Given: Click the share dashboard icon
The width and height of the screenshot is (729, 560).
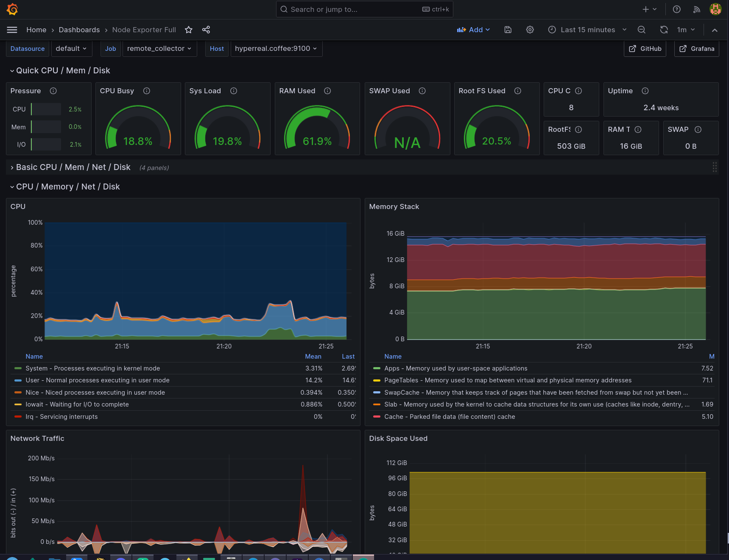Looking at the screenshot, I should point(206,30).
